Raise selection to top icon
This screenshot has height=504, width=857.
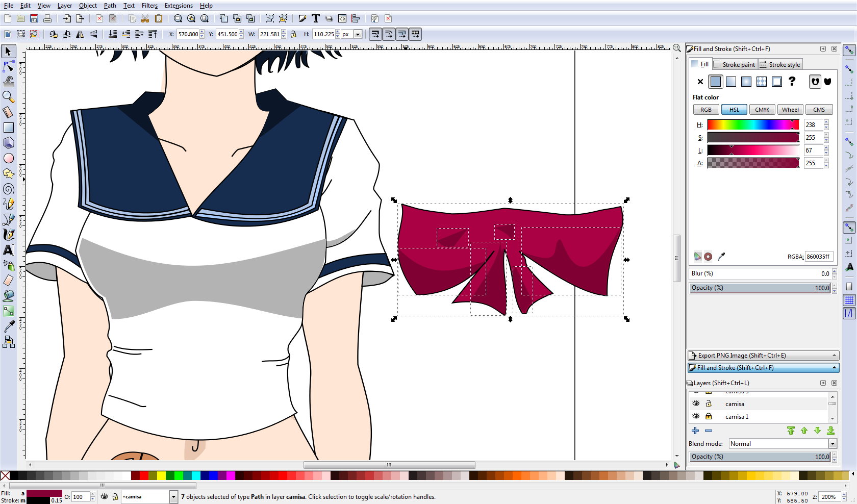click(x=153, y=34)
